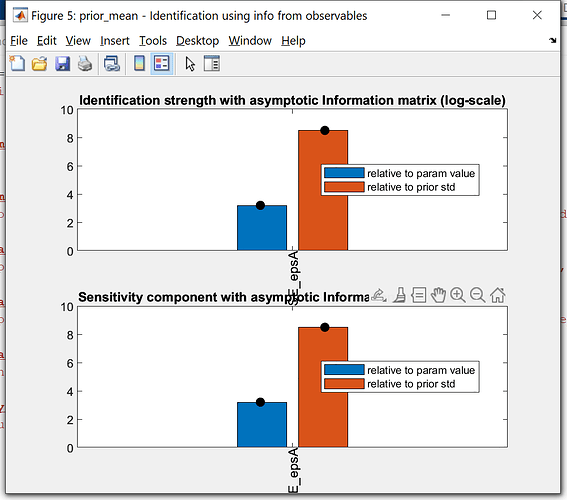Open a file with the folder icon
The height and width of the screenshot is (500, 567).
pyautogui.click(x=39, y=64)
